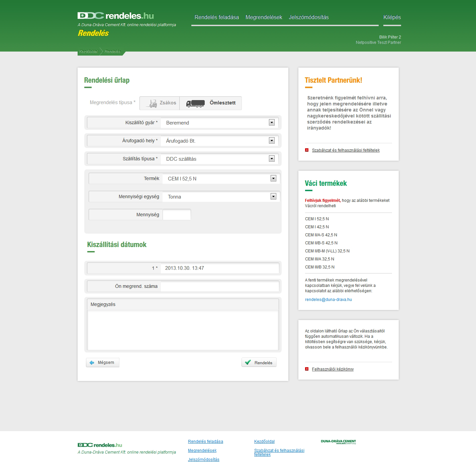This screenshot has width=476, height=475.
Task: Click the Kiszállítási dátumok heading
Action: (117, 245)
